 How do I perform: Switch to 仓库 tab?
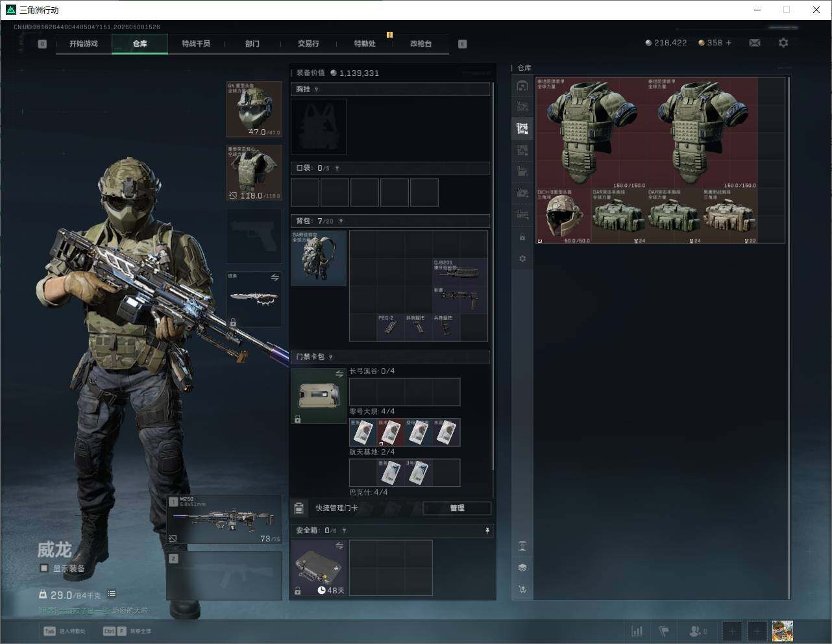point(140,43)
